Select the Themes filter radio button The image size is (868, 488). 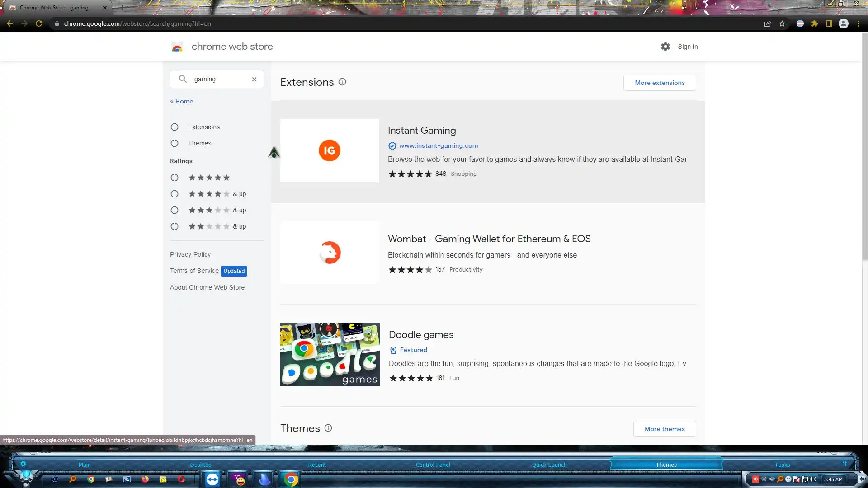[175, 143]
